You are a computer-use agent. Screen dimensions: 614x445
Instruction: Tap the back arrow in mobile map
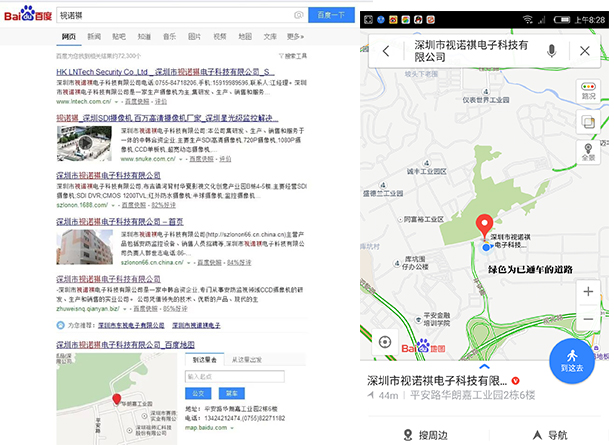[x=386, y=51]
